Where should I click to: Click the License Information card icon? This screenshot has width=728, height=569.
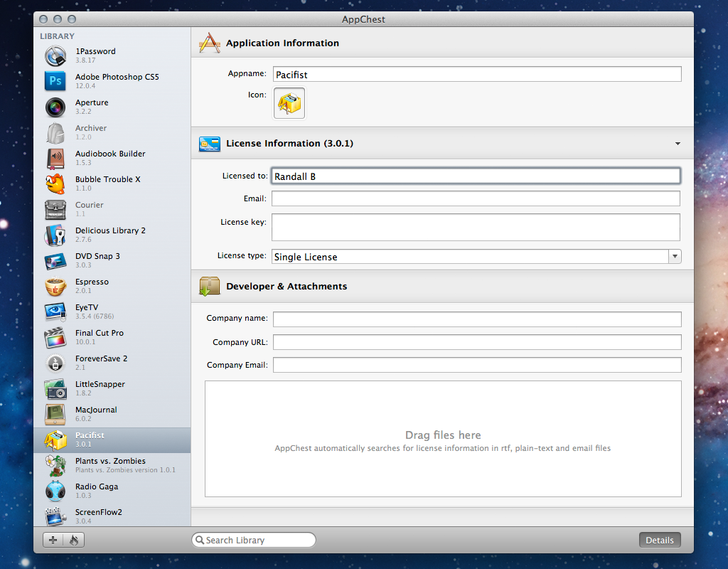210,144
